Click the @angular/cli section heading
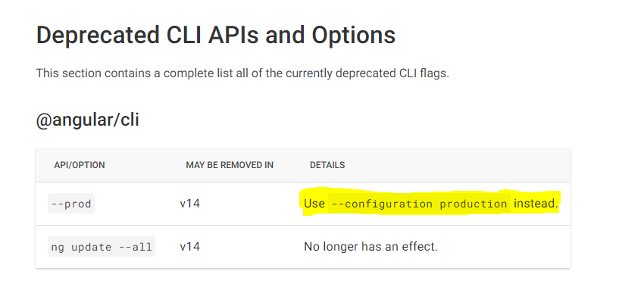The image size is (644, 293). [x=87, y=120]
